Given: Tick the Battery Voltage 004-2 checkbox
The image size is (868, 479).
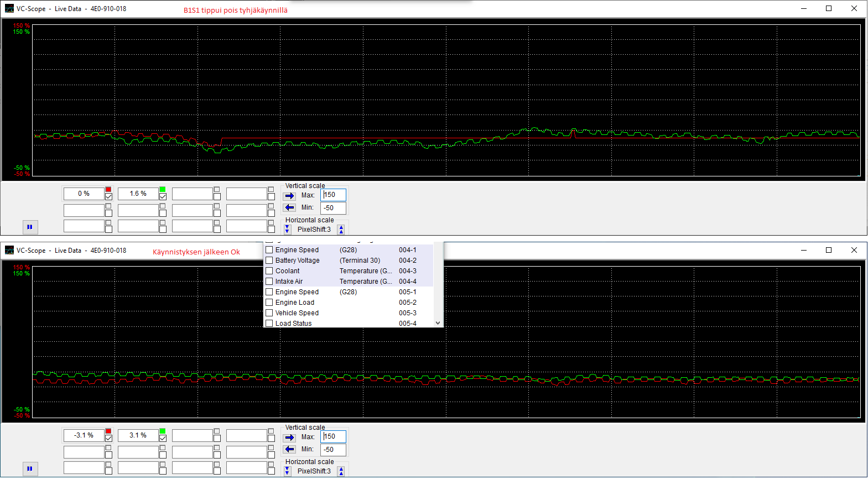Looking at the screenshot, I should [x=269, y=261].
